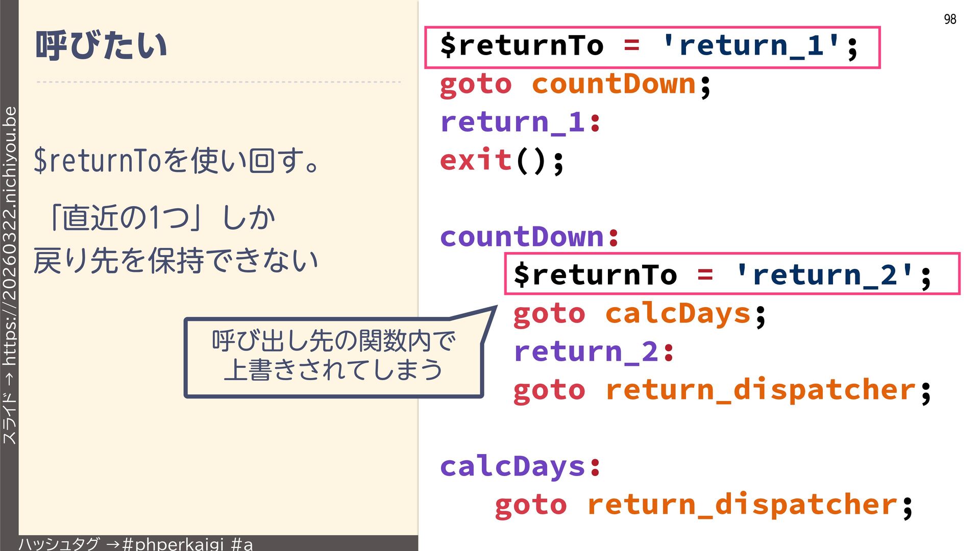Image resolution: width=980 pixels, height=551 pixels.
Task: Click goto return_dispatcher under return_2
Action: click(x=722, y=390)
